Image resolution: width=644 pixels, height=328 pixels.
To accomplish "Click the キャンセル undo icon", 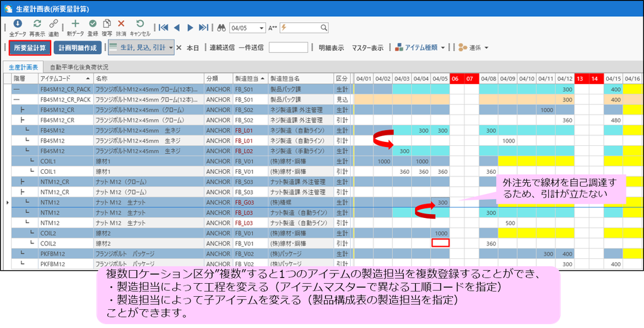I will (x=140, y=23).
